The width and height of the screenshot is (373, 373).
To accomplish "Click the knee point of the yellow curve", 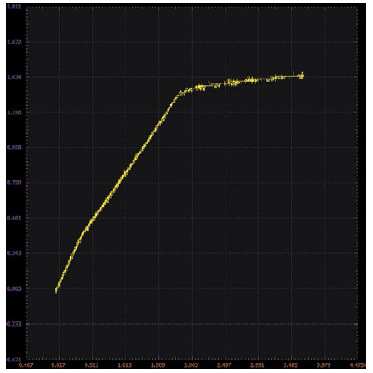I will (179, 94).
